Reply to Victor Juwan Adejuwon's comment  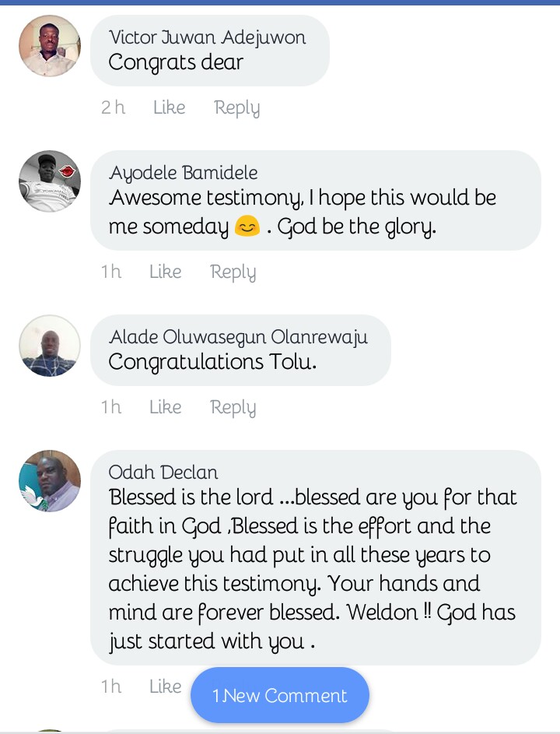(236, 107)
